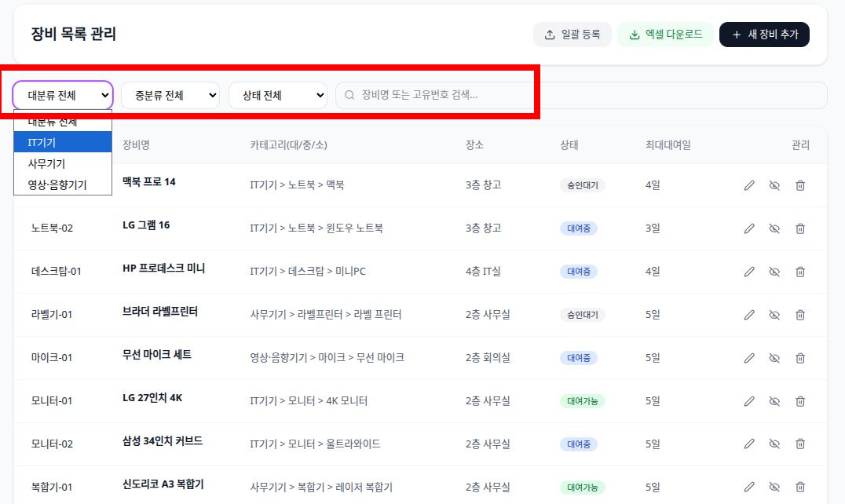Viewport: 845px width, 504px height.
Task: Open pencil edit icon for 모니터-02
Action: (x=749, y=444)
